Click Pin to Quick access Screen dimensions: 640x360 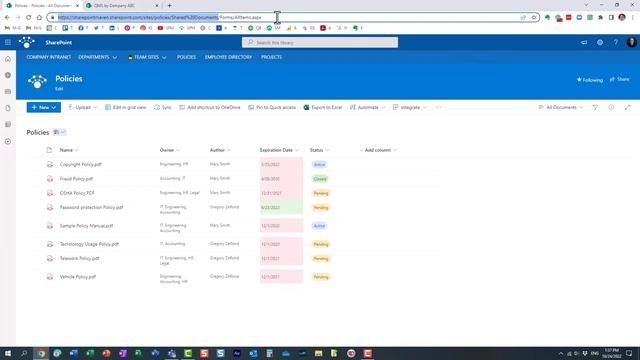tap(272, 107)
